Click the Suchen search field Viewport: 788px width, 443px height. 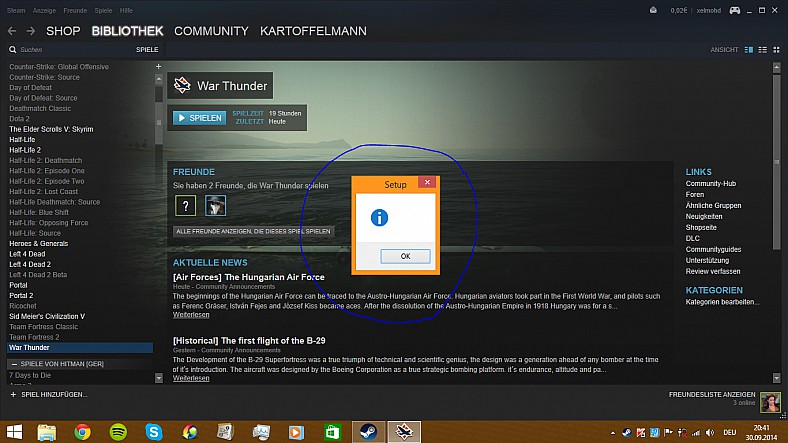pyautogui.click(x=70, y=50)
